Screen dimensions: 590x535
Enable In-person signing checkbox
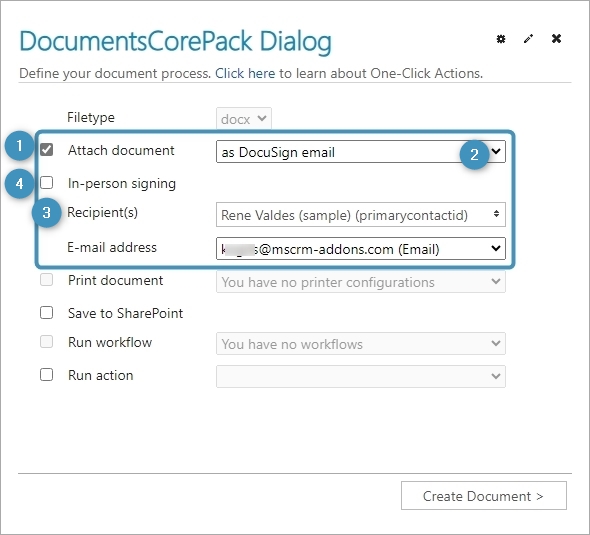(47, 182)
